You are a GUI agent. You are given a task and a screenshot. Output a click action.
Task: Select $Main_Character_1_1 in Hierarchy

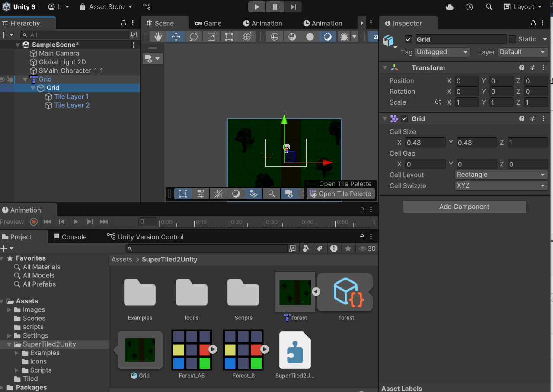tap(71, 70)
